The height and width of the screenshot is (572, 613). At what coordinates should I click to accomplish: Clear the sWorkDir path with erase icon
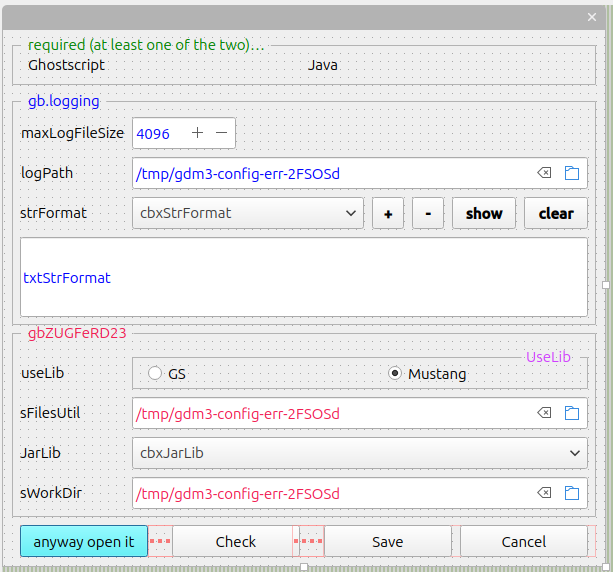click(544, 493)
